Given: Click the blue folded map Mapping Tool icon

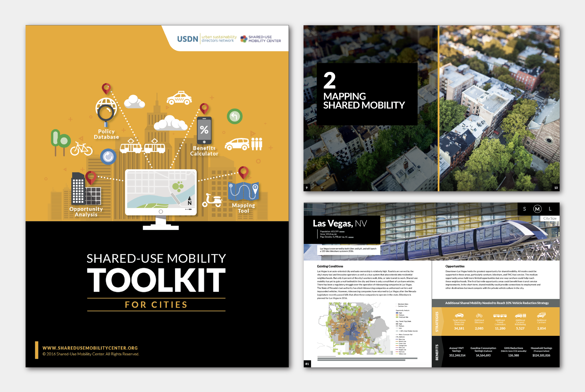Looking at the screenshot, I should [x=243, y=191].
